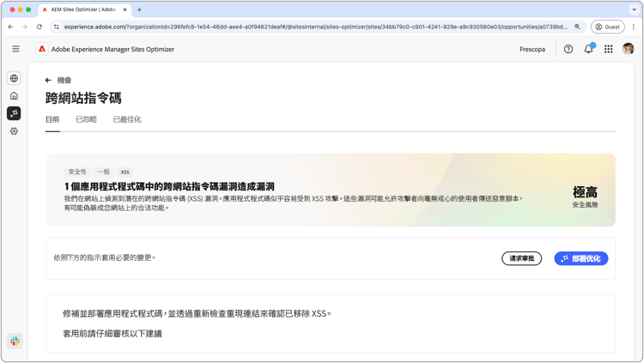Go to home icon in sidebar
Screen dimensions: 644x363
pyautogui.click(x=14, y=95)
